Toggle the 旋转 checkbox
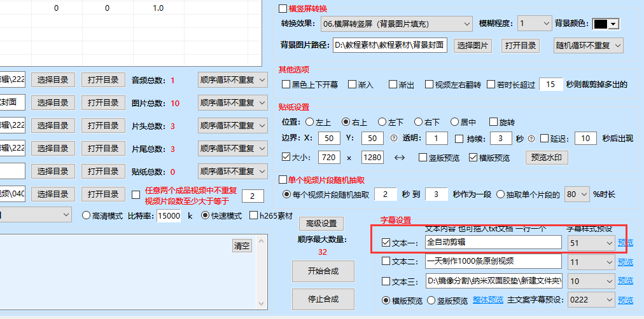Screen dimensions: 644x319 click(x=494, y=122)
